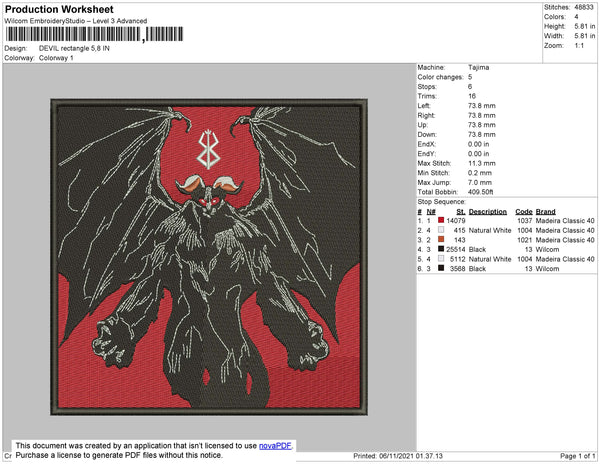Click the stitches value 48833
The width and height of the screenshot is (600, 464).
pos(584,7)
